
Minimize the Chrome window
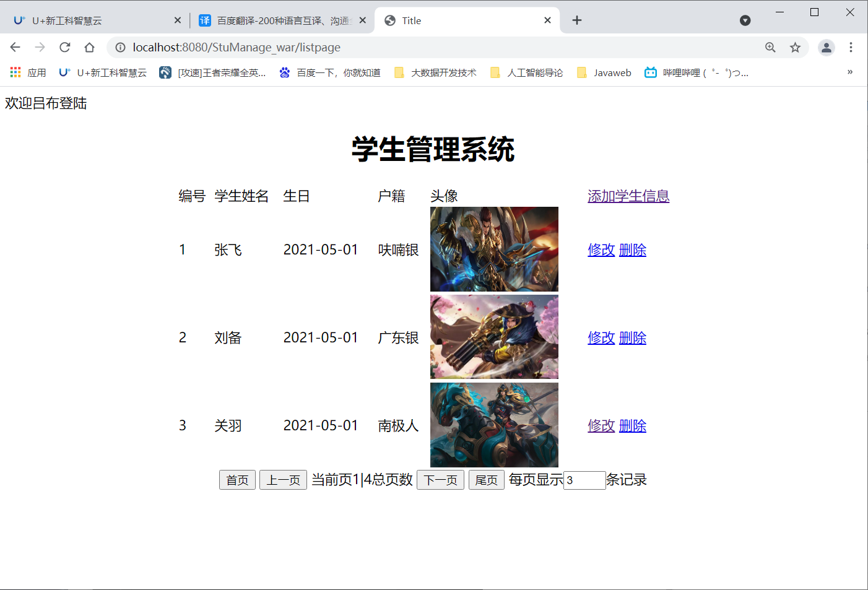780,12
